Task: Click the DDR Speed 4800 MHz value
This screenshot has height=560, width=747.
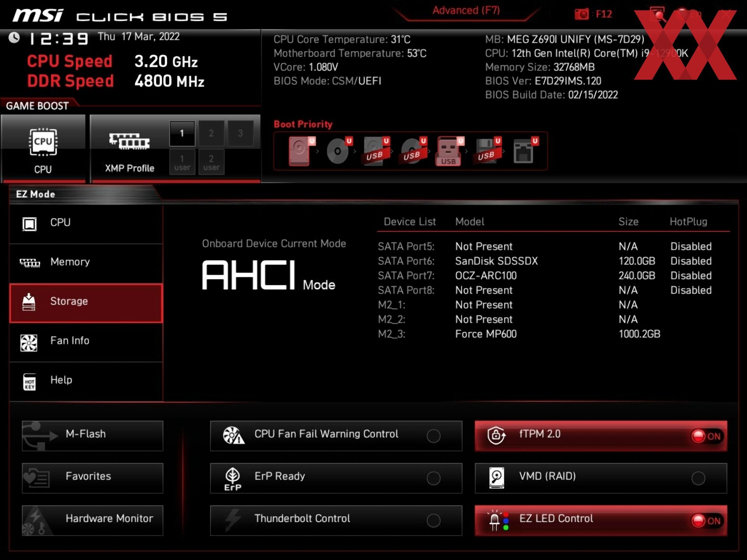Action: pos(169,81)
